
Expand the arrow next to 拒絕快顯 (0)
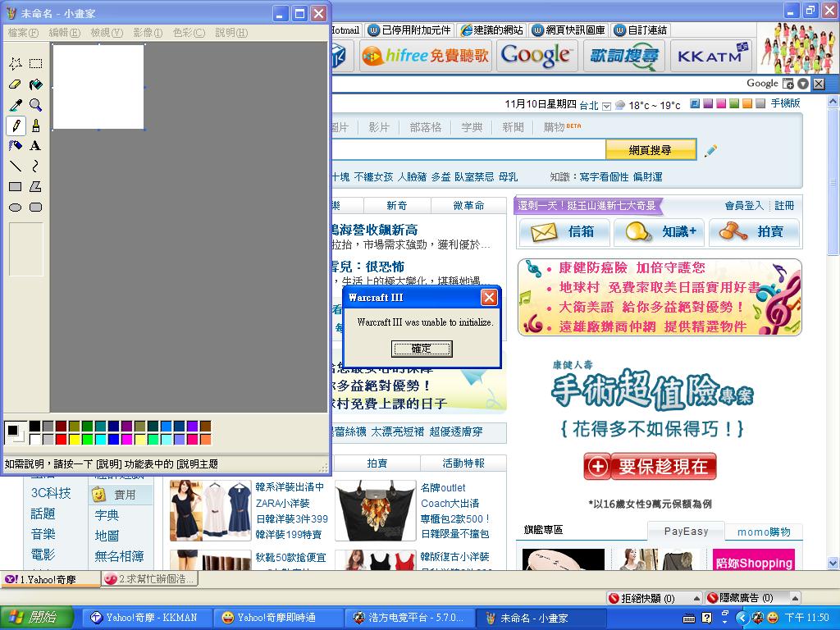[696, 598]
